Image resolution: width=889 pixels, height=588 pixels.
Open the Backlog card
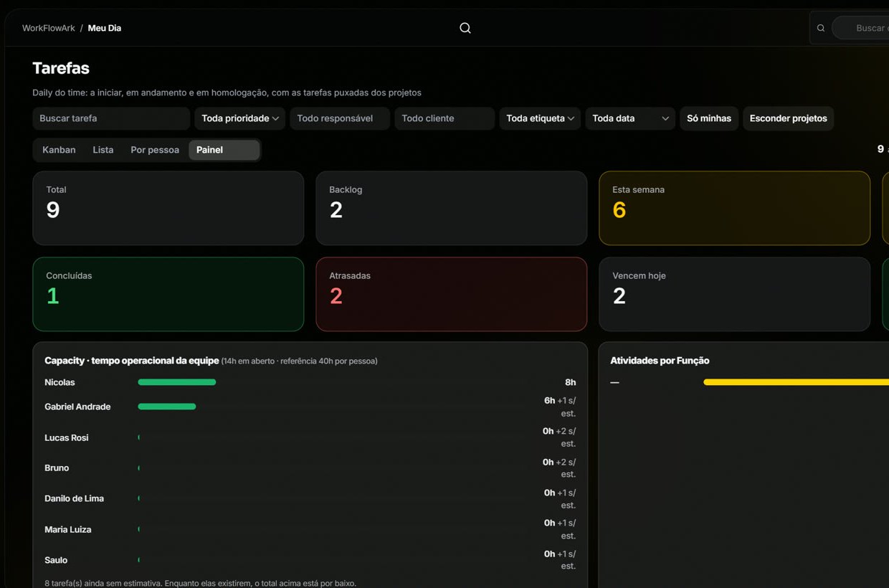(452, 208)
